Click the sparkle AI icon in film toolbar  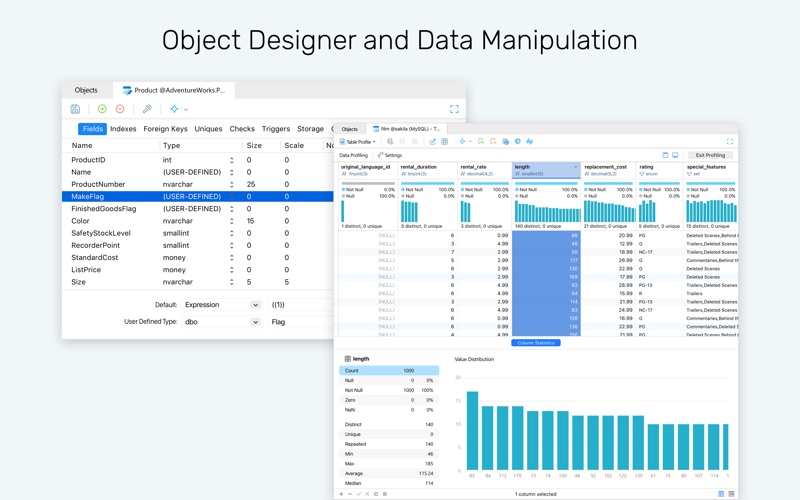tap(462, 141)
